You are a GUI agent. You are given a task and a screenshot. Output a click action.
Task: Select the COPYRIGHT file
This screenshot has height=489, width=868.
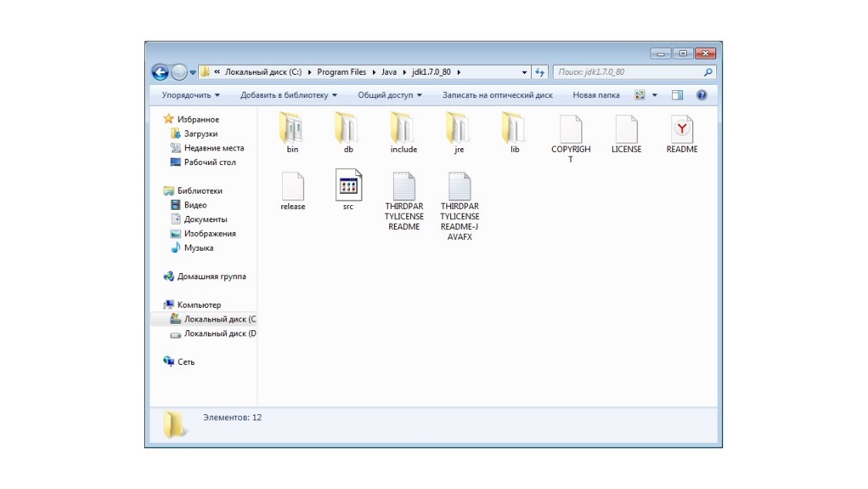(x=570, y=128)
